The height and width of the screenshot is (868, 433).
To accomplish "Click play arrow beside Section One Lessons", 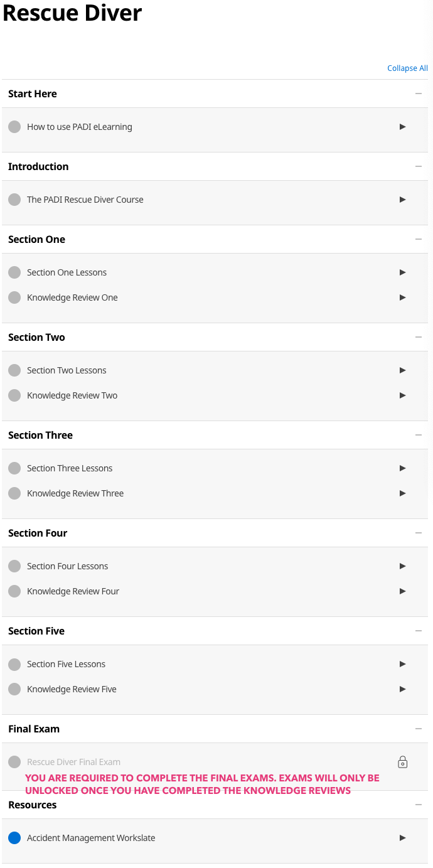I will point(403,272).
